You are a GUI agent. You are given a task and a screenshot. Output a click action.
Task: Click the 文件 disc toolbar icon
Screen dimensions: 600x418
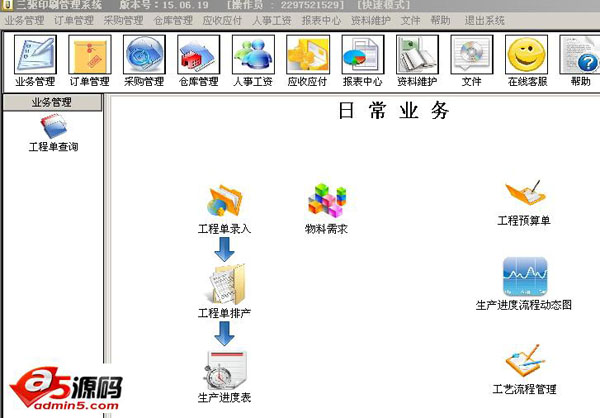click(471, 54)
